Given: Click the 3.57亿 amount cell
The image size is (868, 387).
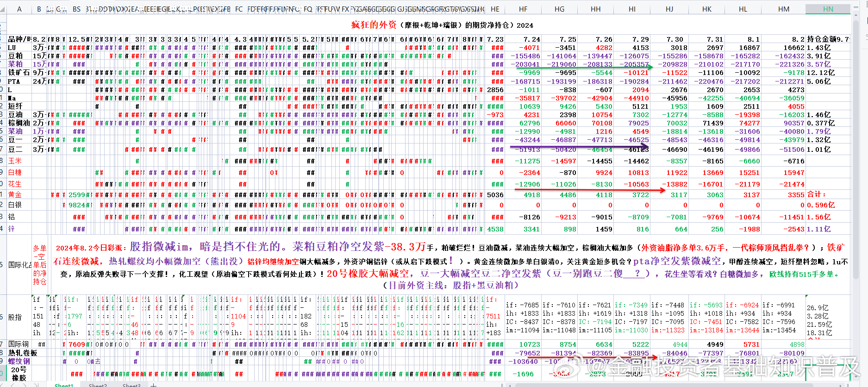Looking at the screenshot, I should pyautogui.click(x=818, y=64).
